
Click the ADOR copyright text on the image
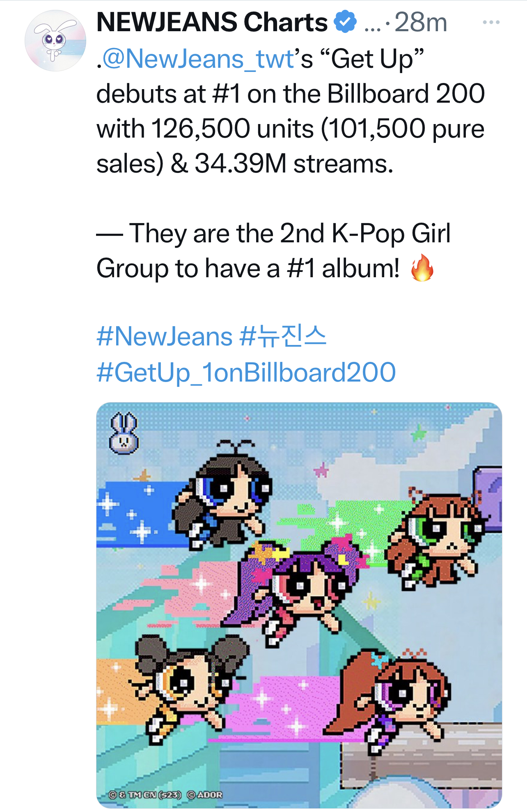pos(205,795)
